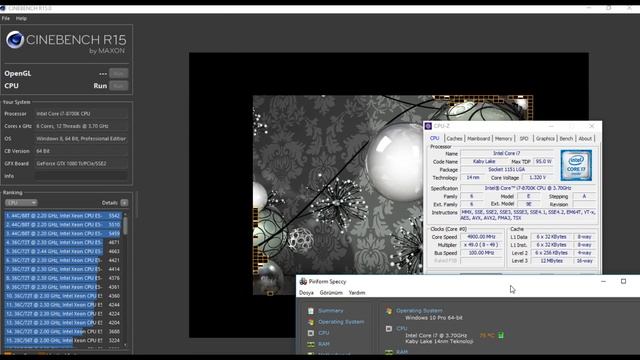Click the CPU icon beside CPU heading in Speccy summary

coord(389,328)
